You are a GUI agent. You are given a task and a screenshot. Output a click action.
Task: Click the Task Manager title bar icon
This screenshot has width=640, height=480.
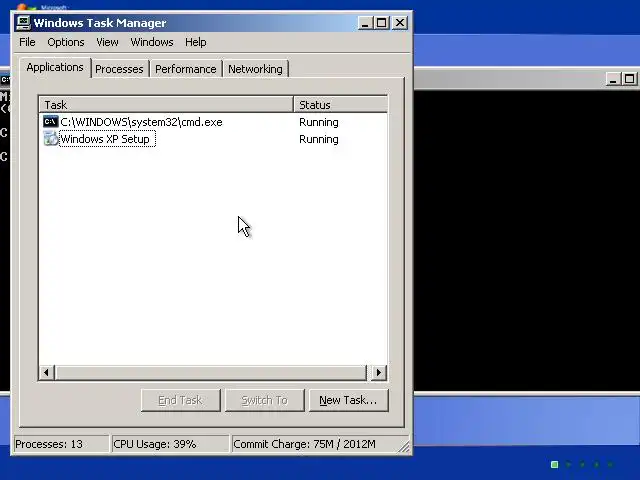pos(23,23)
